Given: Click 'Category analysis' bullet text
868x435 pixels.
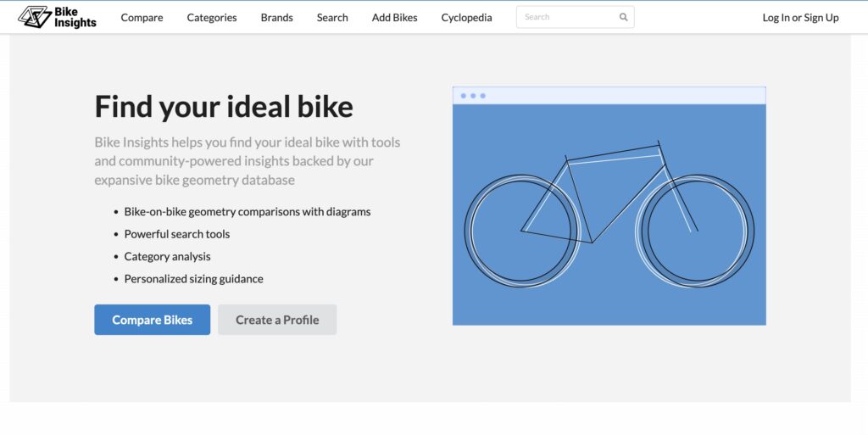Looking at the screenshot, I should pos(167,256).
